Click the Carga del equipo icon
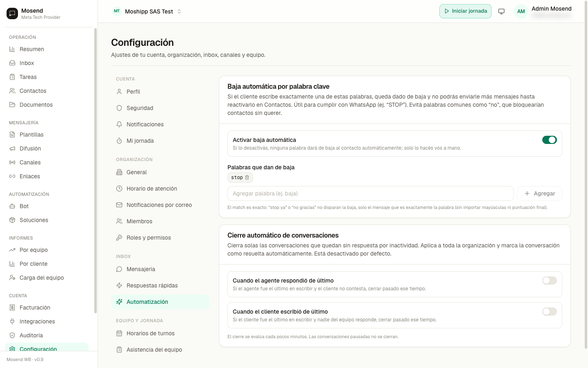This screenshot has height=368, width=588. (x=12, y=278)
